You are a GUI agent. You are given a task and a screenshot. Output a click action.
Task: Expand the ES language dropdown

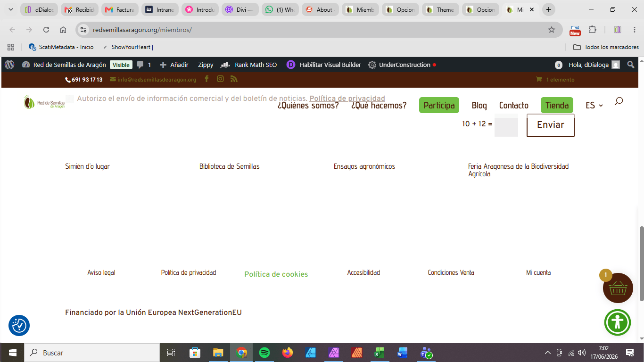[x=594, y=105]
